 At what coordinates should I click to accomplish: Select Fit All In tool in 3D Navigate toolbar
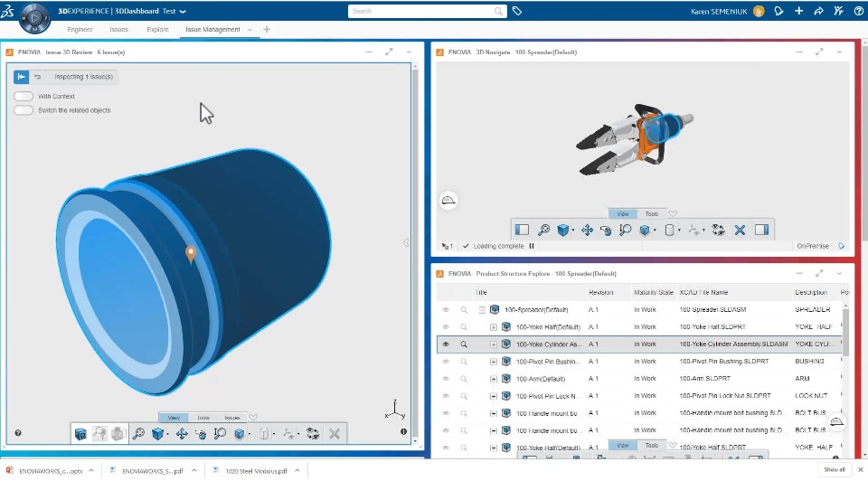click(x=543, y=230)
